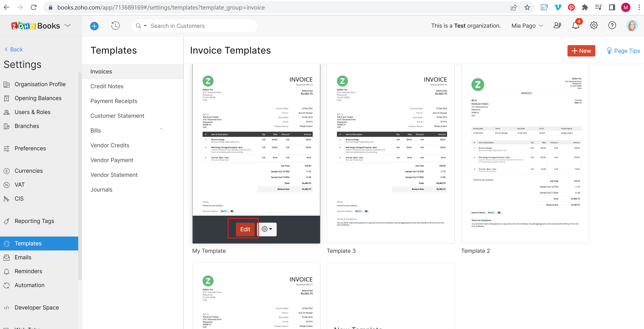Image resolution: width=644 pixels, height=329 pixels.
Task: Reload the page with the refresh icon
Action: 34,7
